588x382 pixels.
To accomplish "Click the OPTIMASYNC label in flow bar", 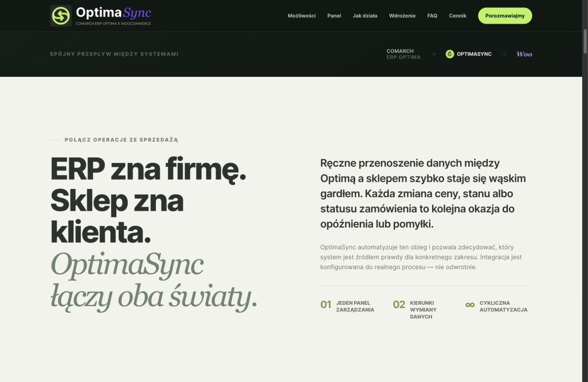I will pyautogui.click(x=474, y=54).
